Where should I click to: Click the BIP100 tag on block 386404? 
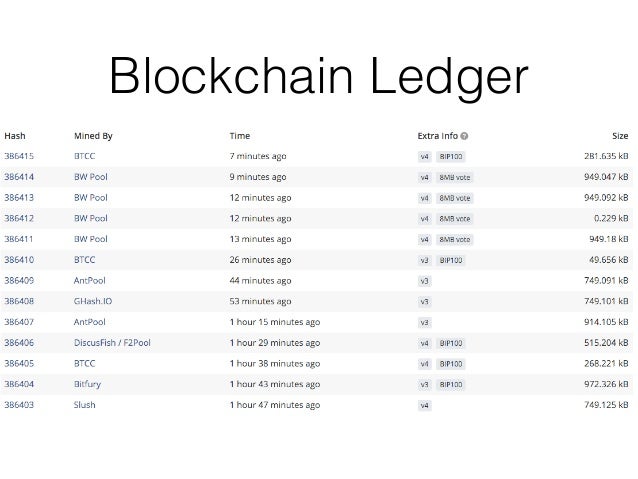tap(451, 385)
